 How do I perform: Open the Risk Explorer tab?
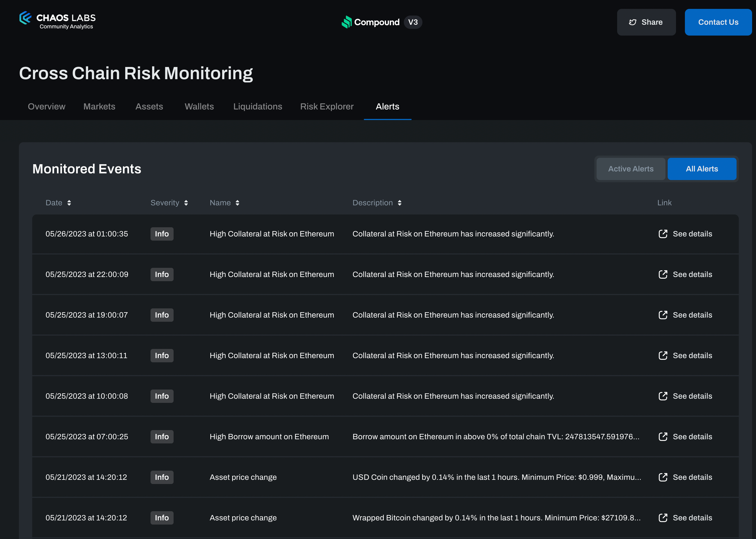pos(327,106)
